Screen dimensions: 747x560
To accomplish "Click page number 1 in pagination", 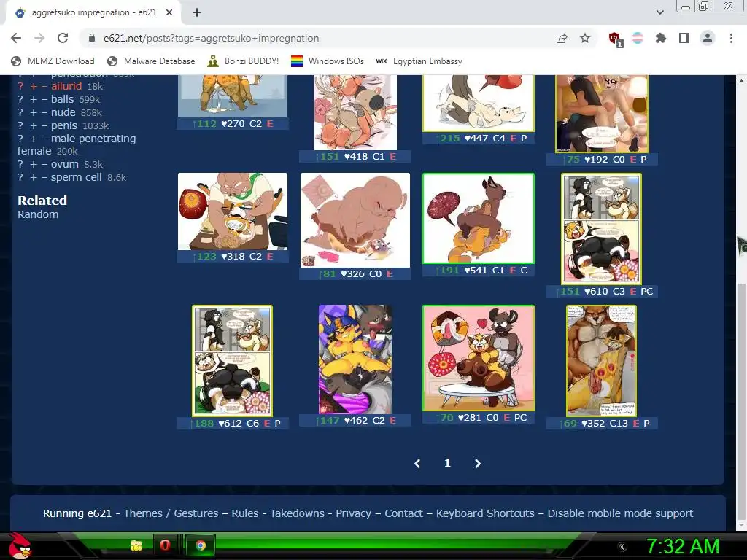I will pyautogui.click(x=447, y=463).
